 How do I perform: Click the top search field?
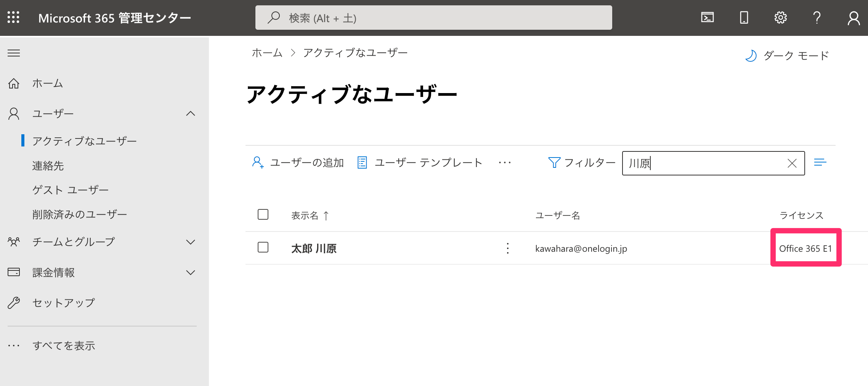(434, 18)
